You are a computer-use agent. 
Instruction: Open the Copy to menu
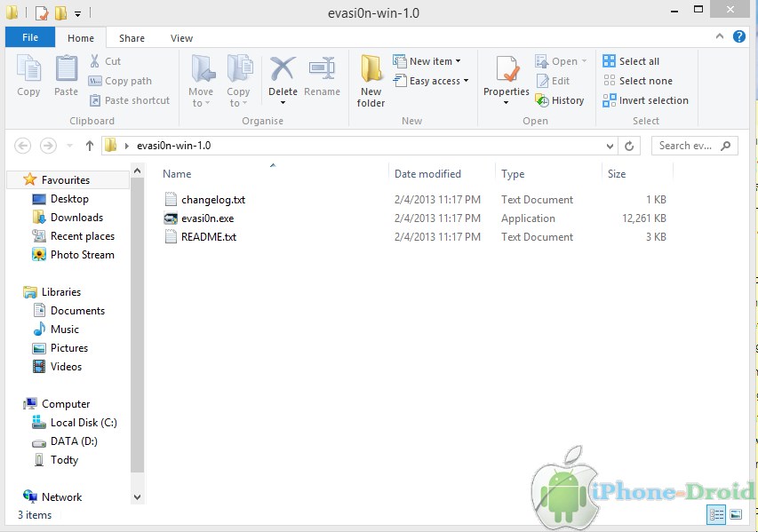click(238, 81)
